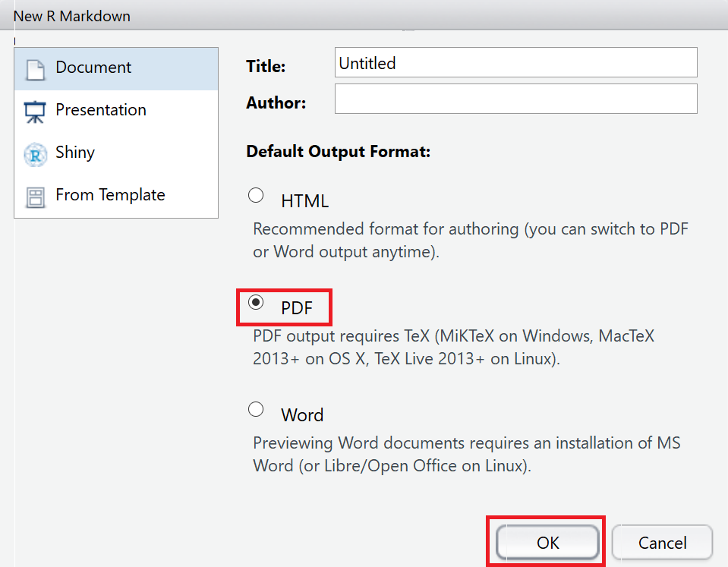The image size is (728, 567).
Task: Select the PDF output radio button
Action: (x=256, y=302)
